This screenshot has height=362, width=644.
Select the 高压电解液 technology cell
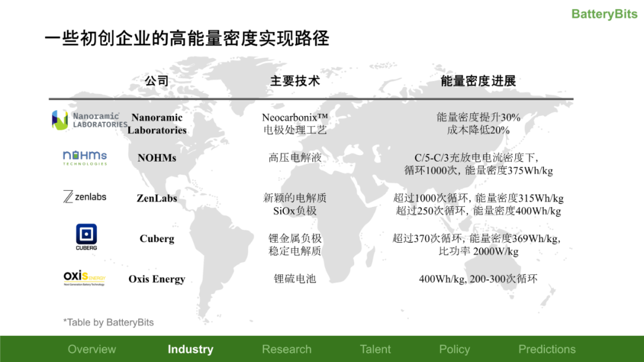(x=295, y=158)
